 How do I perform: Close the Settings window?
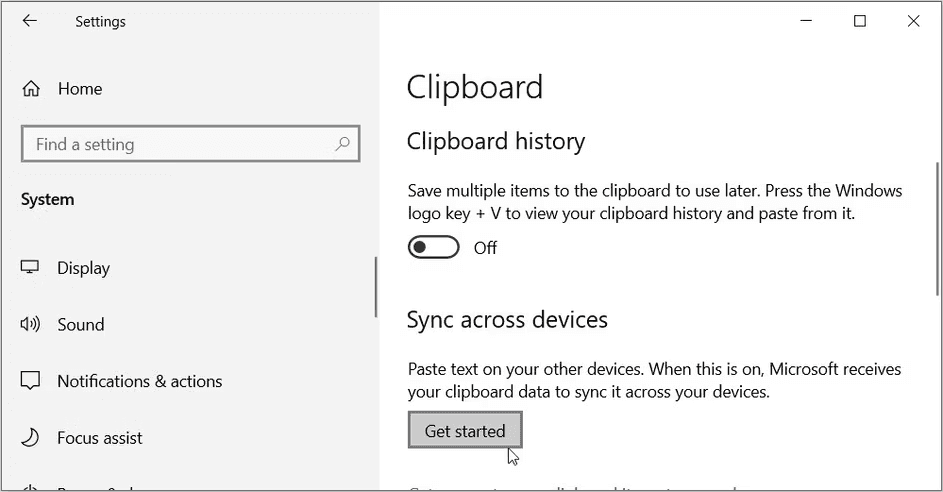(913, 21)
